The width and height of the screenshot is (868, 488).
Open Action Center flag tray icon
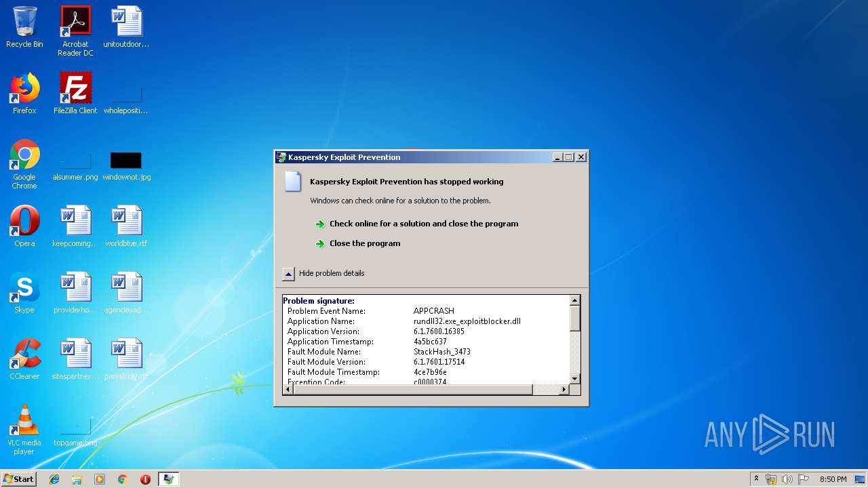tap(804, 479)
